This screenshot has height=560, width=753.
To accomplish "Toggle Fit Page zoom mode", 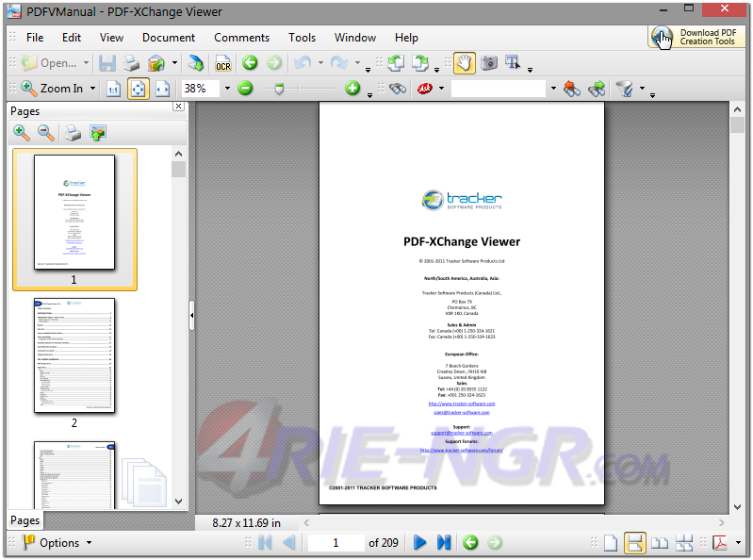I will [139, 89].
